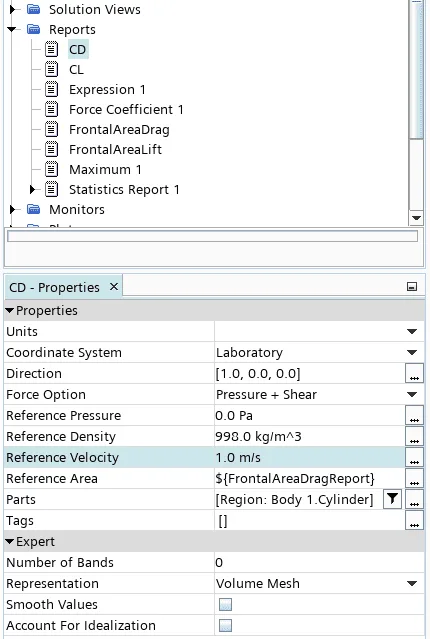Click the tree scrollbar down arrow
Image resolution: width=430 pixels, height=639 pixels.
416,218
